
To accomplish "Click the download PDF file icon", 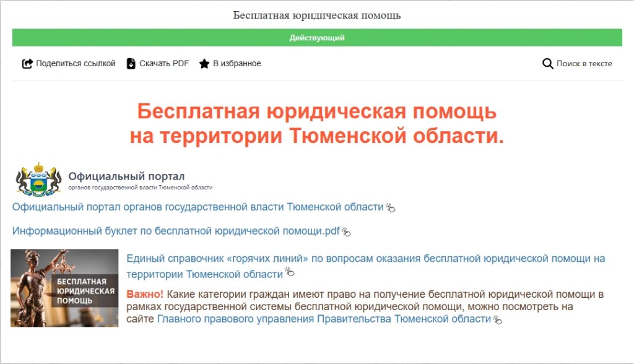I will click(131, 64).
